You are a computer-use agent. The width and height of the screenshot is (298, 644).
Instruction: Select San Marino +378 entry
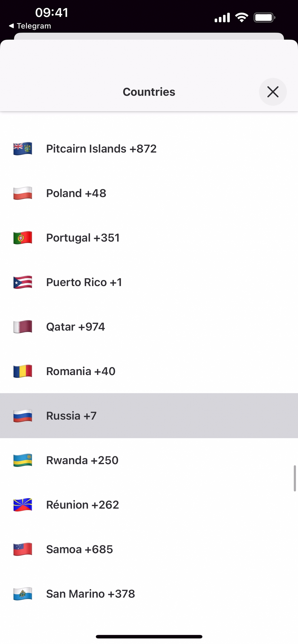pos(90,594)
